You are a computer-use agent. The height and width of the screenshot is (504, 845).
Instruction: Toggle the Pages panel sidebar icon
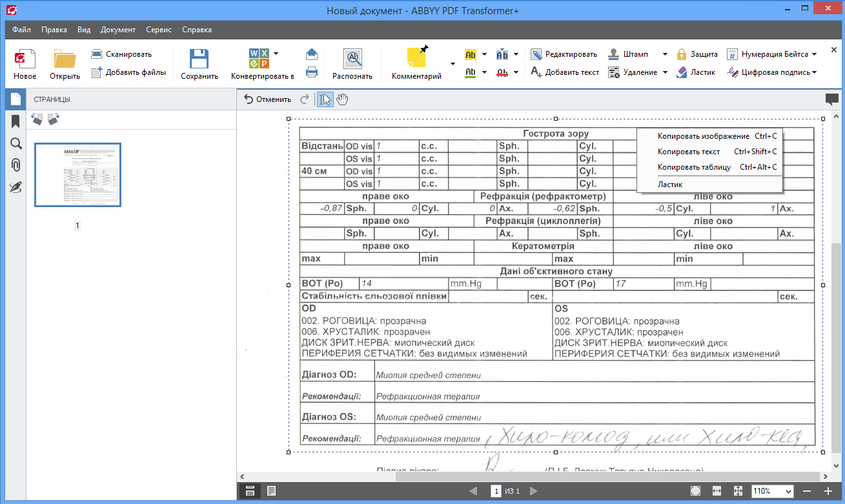(15, 99)
